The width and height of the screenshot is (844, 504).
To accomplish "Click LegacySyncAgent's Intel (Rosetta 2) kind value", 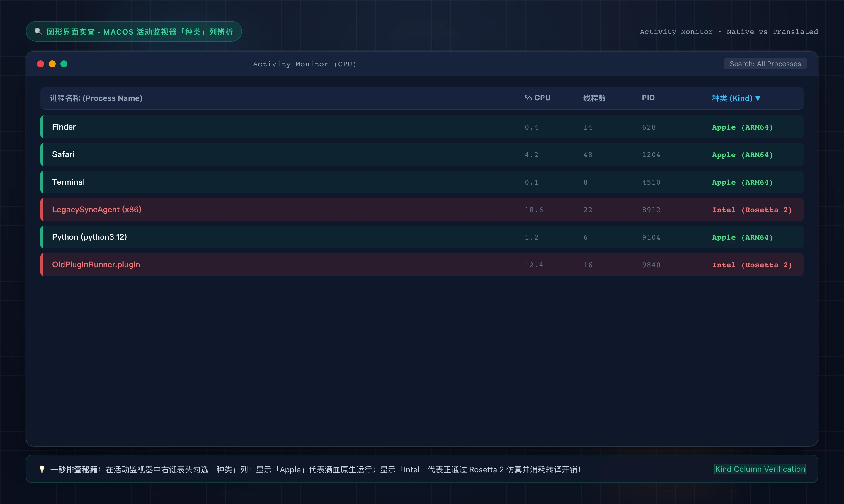I will tap(752, 210).
